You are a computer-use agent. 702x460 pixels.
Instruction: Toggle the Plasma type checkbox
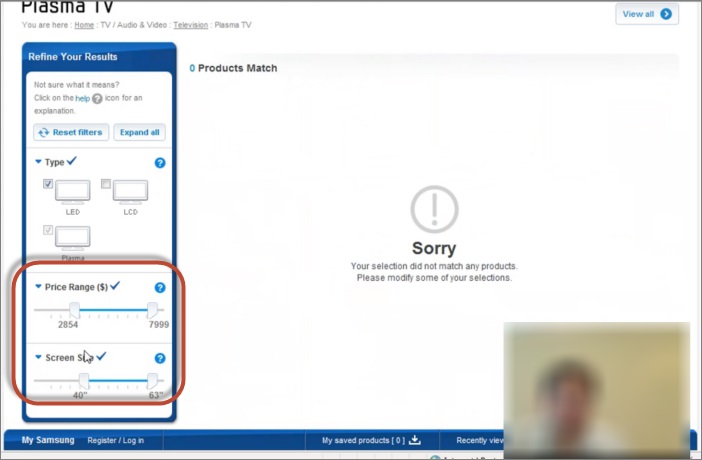(x=48, y=230)
